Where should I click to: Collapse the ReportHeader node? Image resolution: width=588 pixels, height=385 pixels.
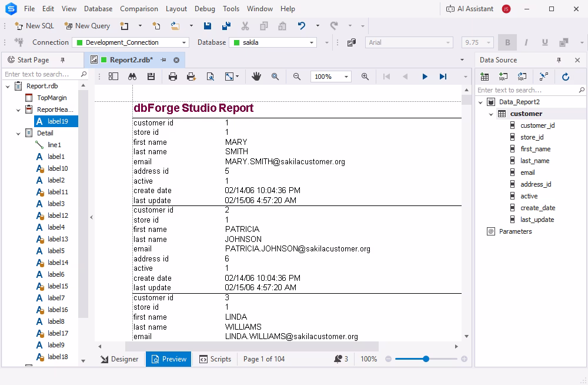click(x=18, y=110)
